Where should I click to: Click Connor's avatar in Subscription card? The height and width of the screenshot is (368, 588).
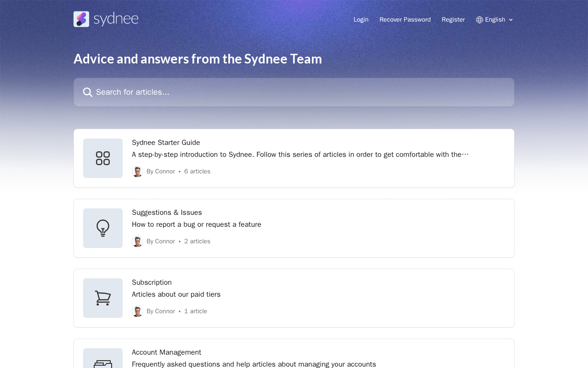point(137,311)
